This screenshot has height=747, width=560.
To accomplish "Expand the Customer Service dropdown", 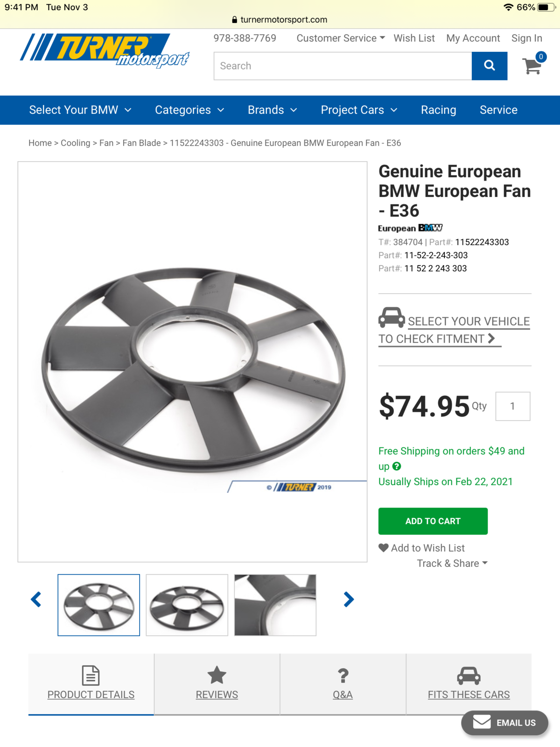I will [x=341, y=38].
